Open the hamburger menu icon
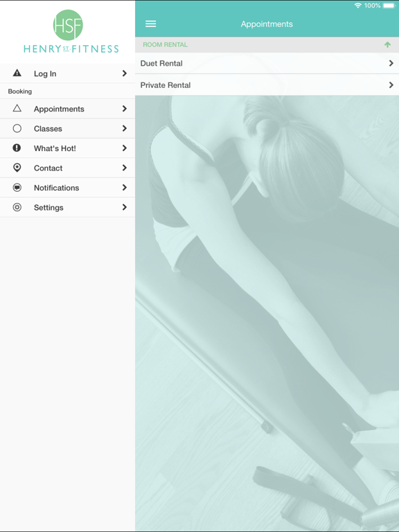 click(x=150, y=24)
